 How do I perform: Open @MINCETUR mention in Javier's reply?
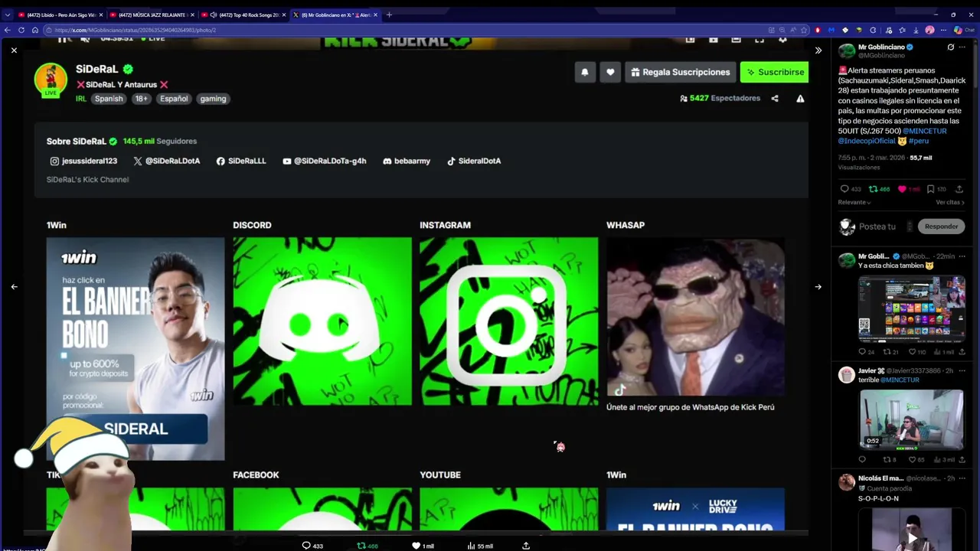[x=900, y=380]
